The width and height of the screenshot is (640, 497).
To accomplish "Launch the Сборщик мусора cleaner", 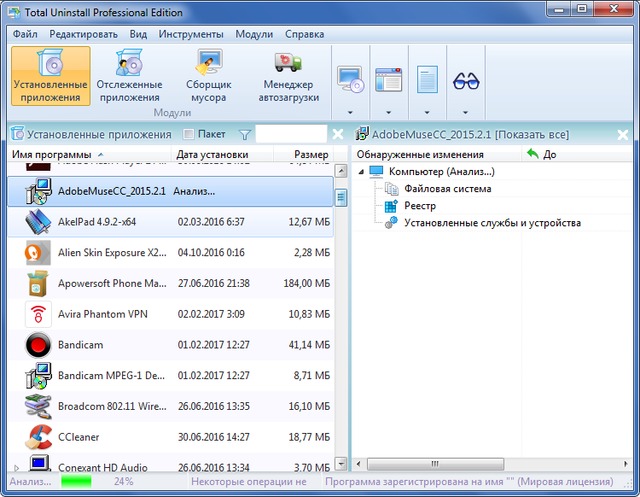I will (x=209, y=76).
